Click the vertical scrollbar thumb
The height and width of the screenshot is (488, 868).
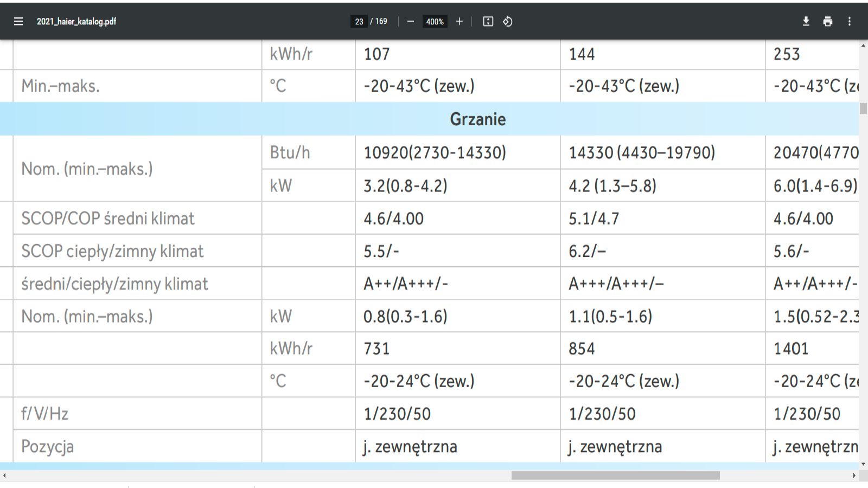coord(863,108)
